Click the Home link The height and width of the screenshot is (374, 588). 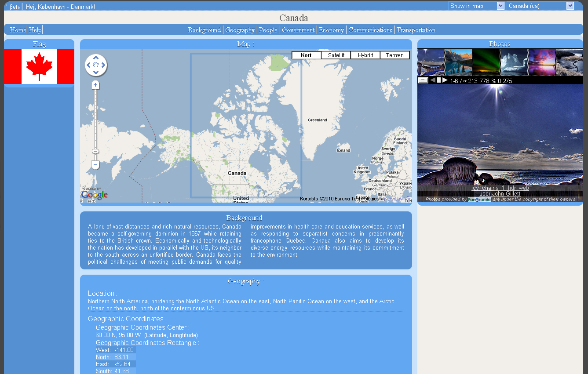pos(18,30)
